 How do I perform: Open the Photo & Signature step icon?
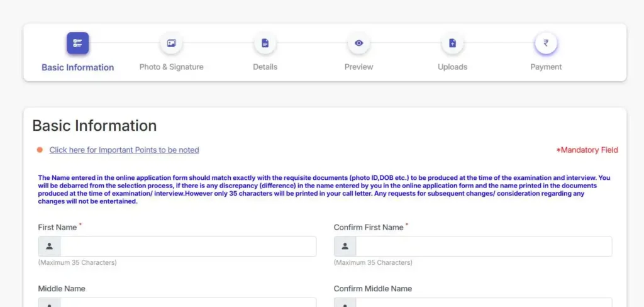click(171, 43)
